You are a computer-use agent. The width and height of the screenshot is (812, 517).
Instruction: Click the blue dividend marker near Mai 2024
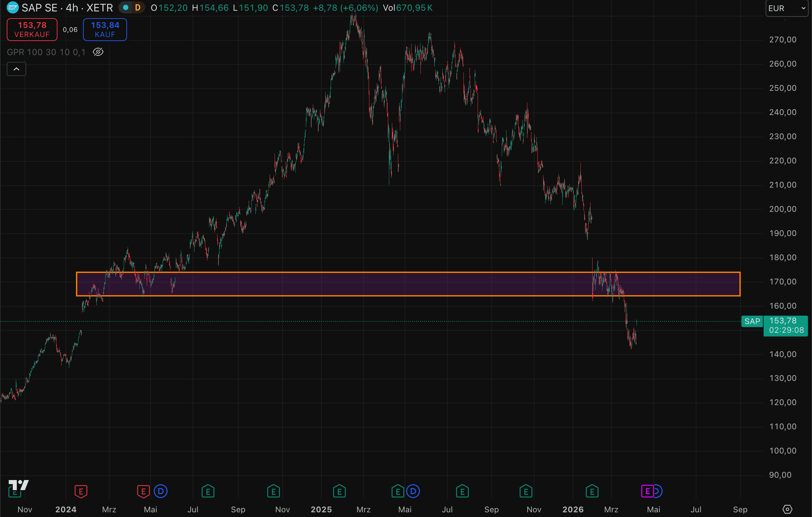click(161, 491)
